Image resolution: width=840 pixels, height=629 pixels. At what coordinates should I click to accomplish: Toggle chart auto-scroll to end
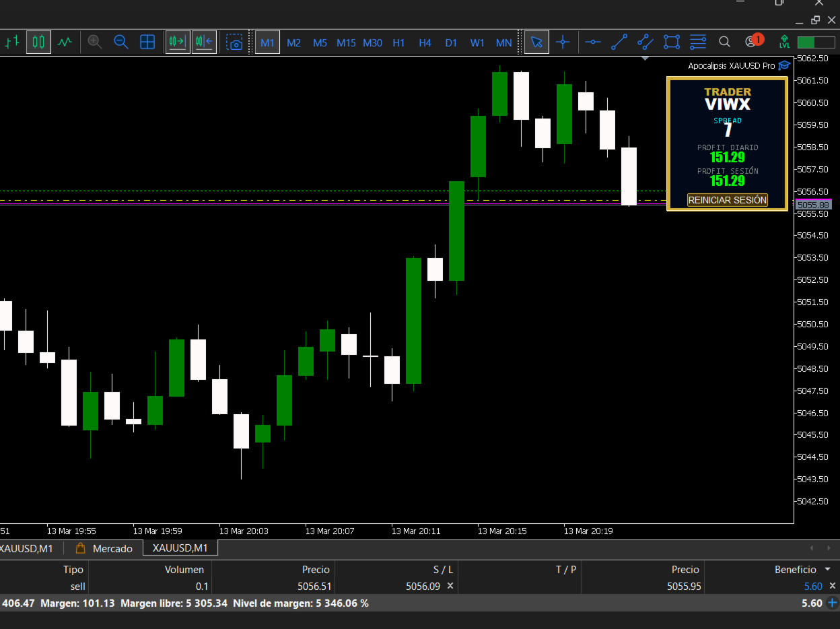[178, 42]
